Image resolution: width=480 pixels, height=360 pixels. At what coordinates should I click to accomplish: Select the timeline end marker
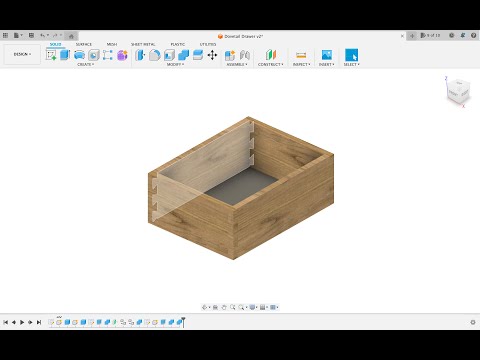183,322
